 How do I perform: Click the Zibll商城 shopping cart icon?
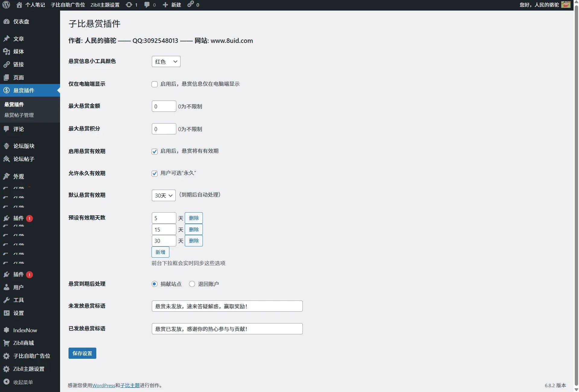point(7,343)
